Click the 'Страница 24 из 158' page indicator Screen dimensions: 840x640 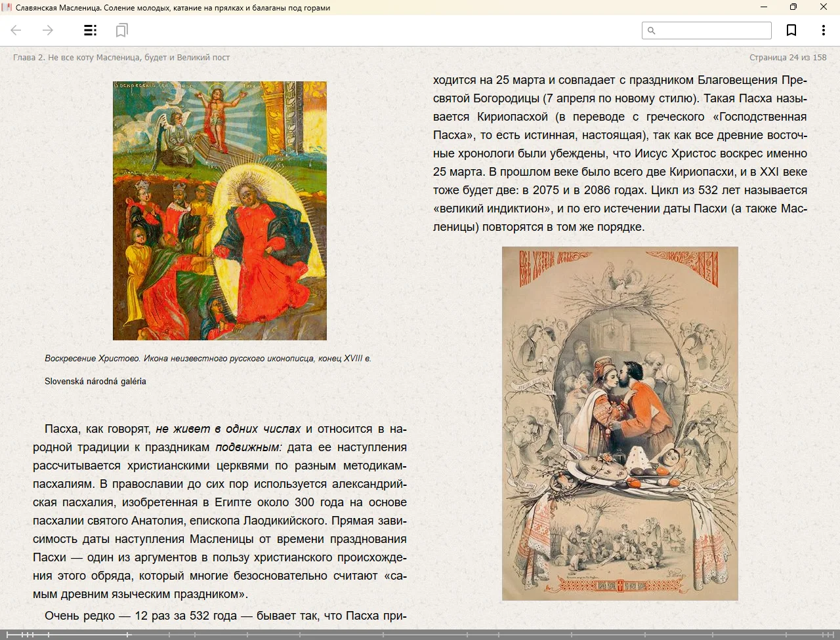tap(787, 58)
